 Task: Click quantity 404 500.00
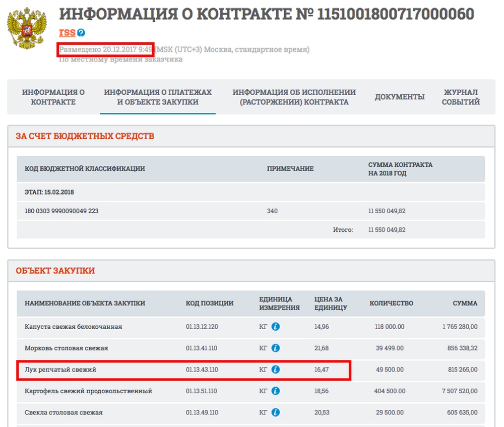click(390, 391)
